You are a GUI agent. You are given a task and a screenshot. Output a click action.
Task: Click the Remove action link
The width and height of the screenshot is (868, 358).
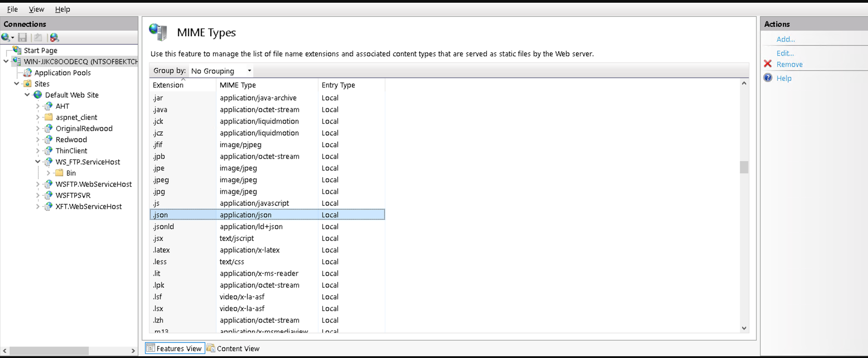(x=790, y=64)
